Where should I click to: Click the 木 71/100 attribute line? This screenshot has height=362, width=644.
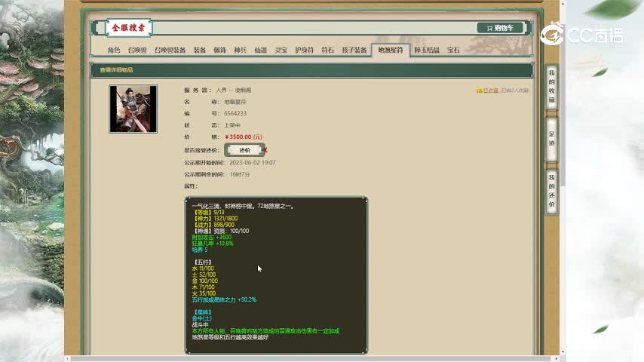(203, 287)
